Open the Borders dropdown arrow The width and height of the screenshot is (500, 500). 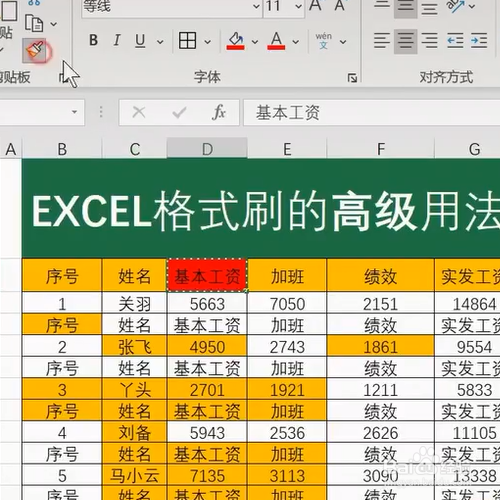tap(207, 42)
